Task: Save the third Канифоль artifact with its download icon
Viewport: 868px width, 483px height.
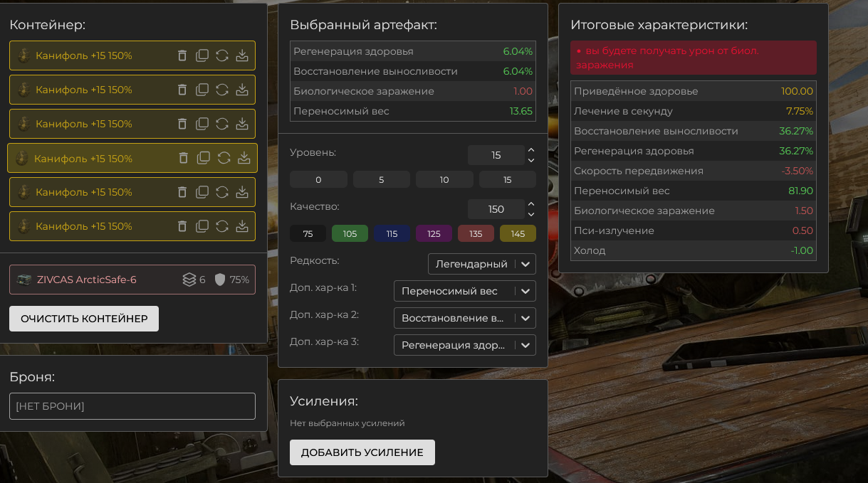Action: coord(242,124)
